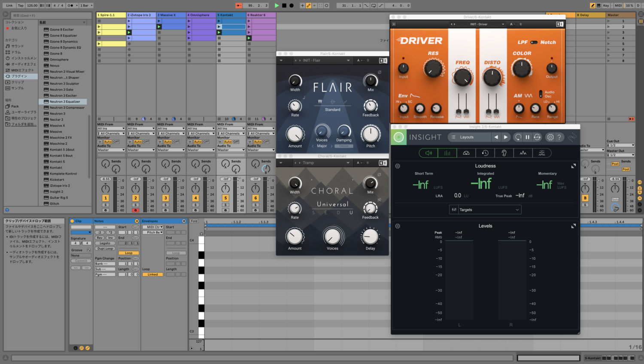
Task: Select Flair Standard mode label
Action: (x=333, y=110)
